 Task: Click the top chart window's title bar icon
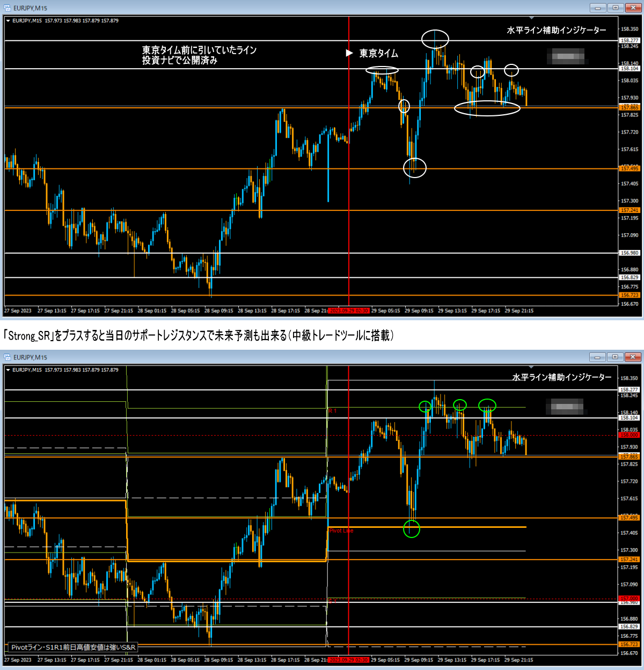pos(8,8)
